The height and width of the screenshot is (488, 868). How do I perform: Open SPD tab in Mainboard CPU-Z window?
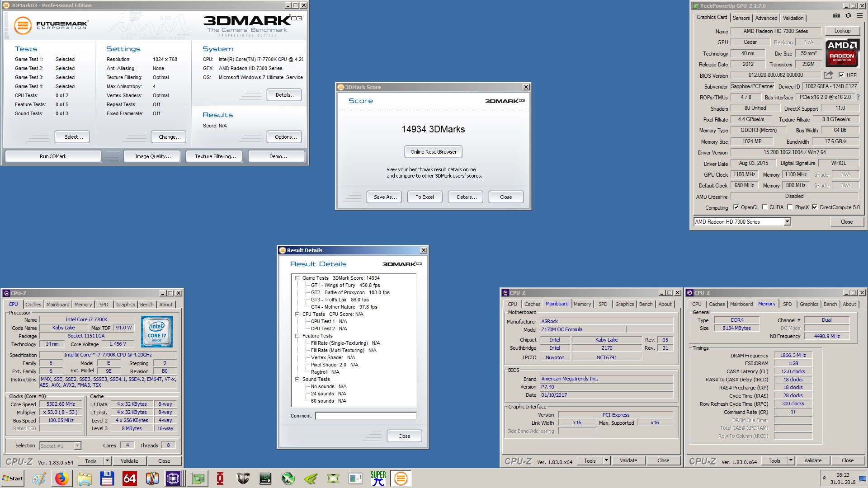click(x=603, y=304)
